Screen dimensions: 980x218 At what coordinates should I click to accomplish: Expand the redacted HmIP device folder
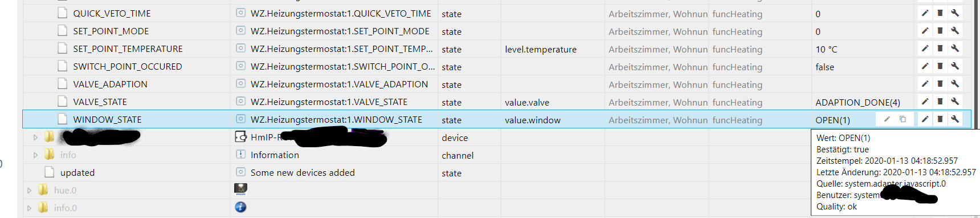pos(35,137)
